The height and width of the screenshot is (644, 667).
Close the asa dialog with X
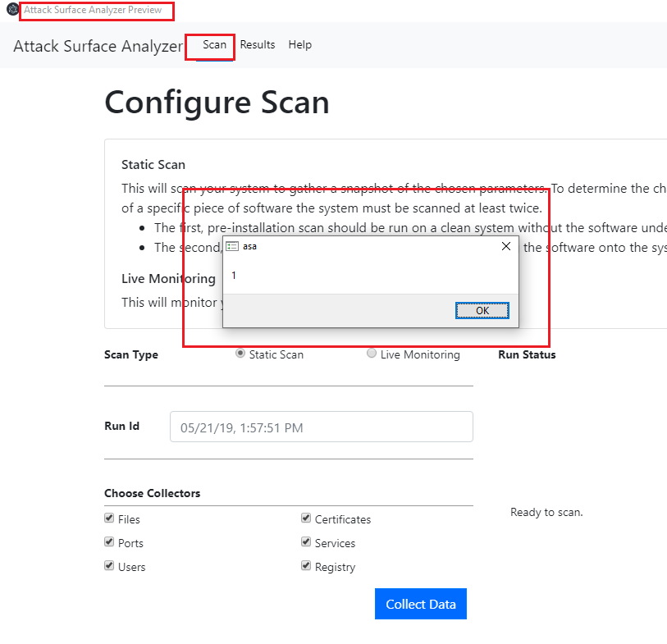505,246
